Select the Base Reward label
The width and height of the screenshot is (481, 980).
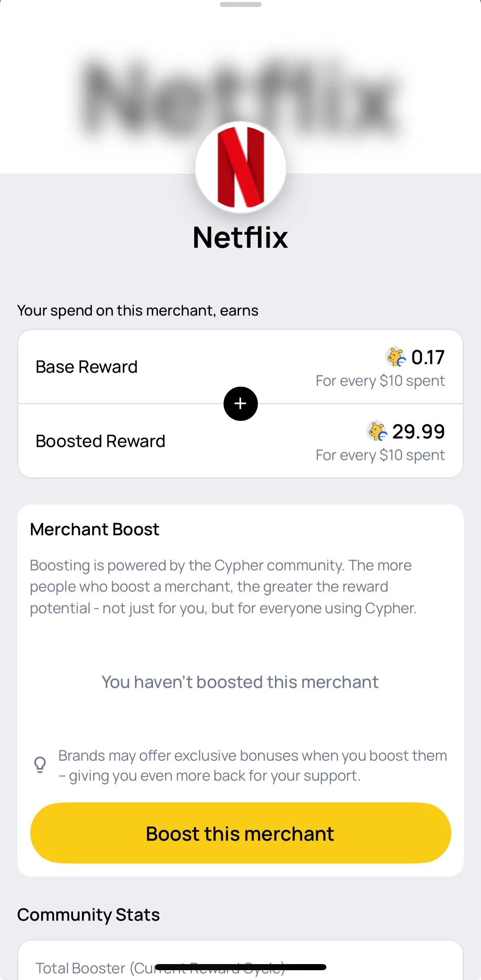86,367
